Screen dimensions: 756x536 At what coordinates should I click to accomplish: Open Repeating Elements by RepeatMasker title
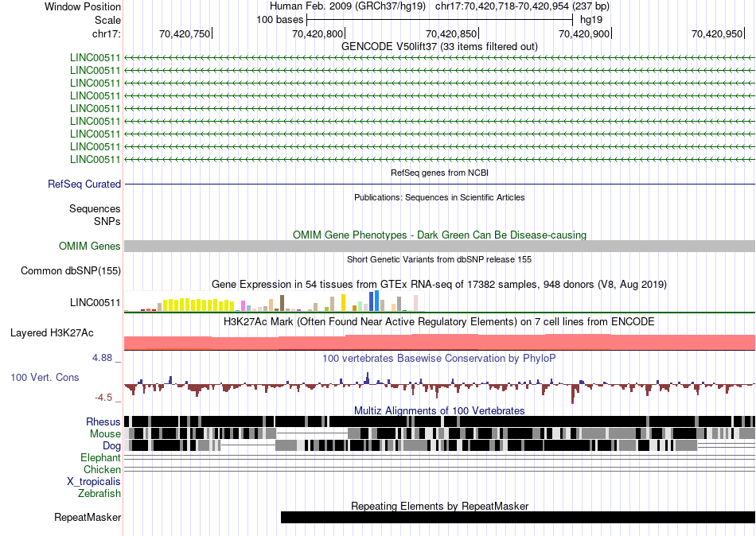[439, 506]
